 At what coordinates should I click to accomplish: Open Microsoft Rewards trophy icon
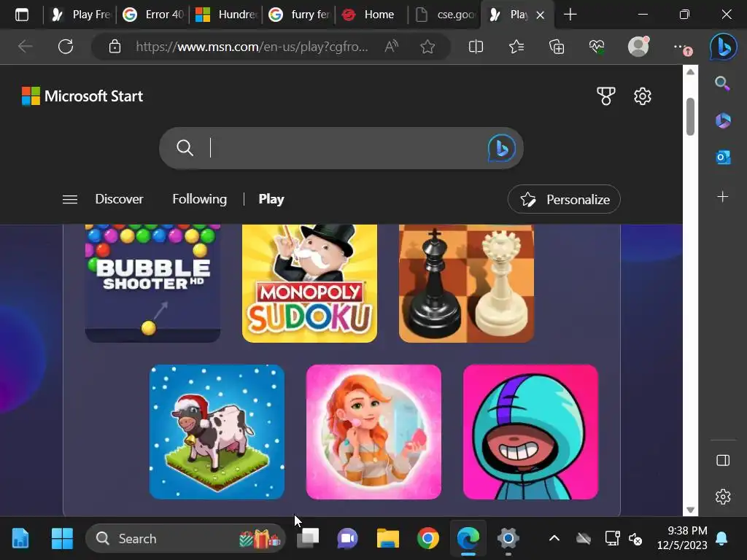coord(606,96)
